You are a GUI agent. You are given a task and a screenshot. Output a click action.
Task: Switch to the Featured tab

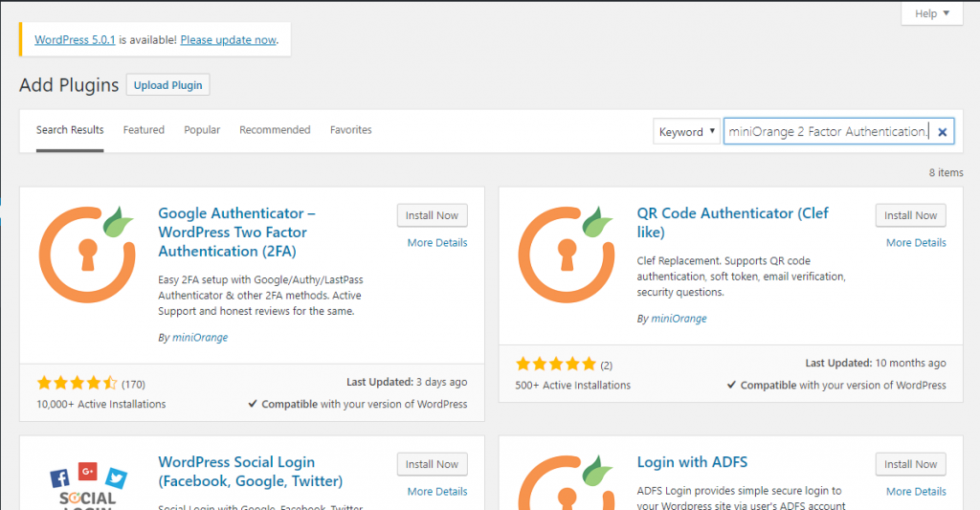144,130
